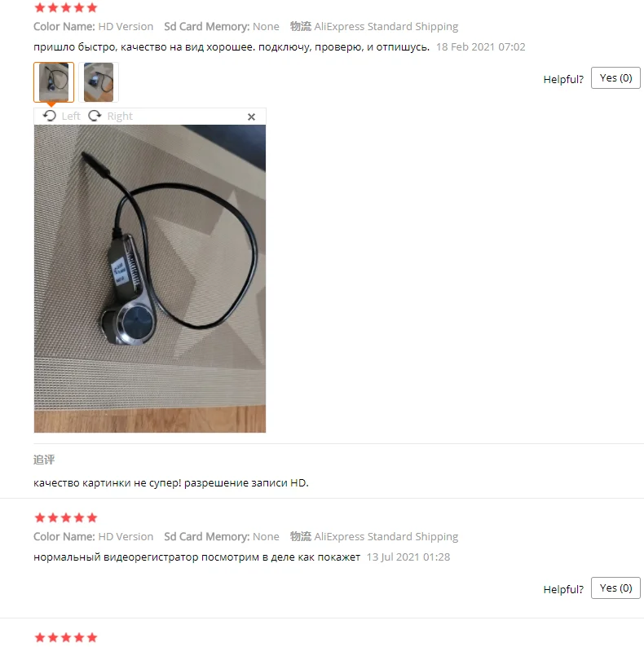This screenshot has height=647, width=644.
Task: Click the 13 Jul 2021 01:28 timestamp
Action: [408, 557]
